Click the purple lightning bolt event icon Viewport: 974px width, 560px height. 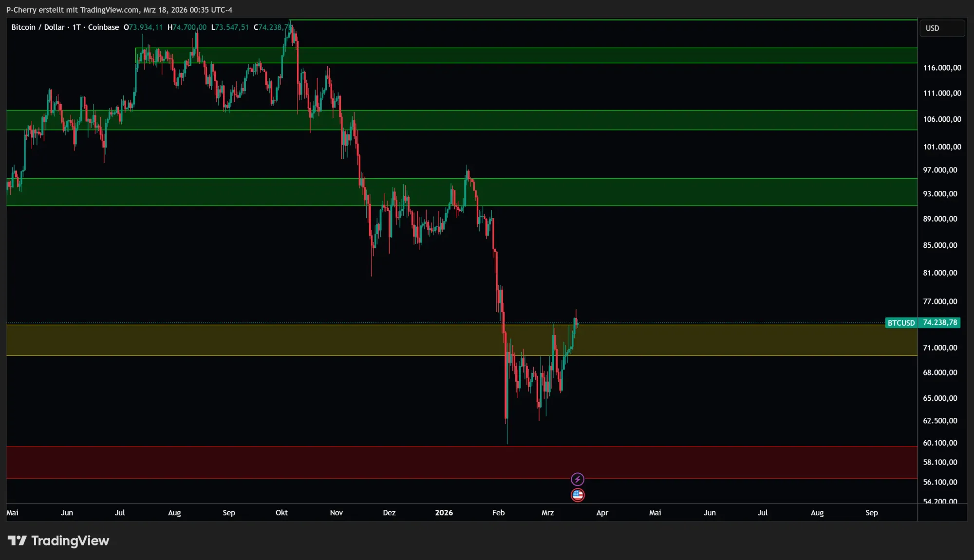point(577,479)
